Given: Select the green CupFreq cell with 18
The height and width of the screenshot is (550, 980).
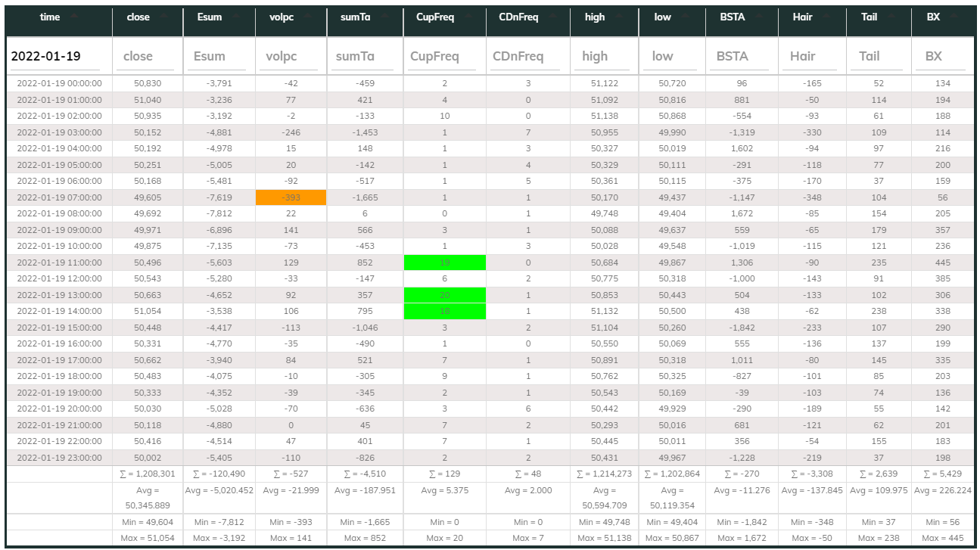Looking at the screenshot, I should tap(445, 311).
